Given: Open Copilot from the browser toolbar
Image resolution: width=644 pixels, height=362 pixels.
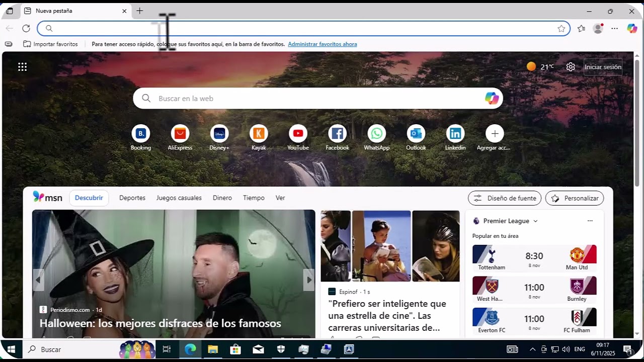Looking at the screenshot, I should click(x=632, y=29).
